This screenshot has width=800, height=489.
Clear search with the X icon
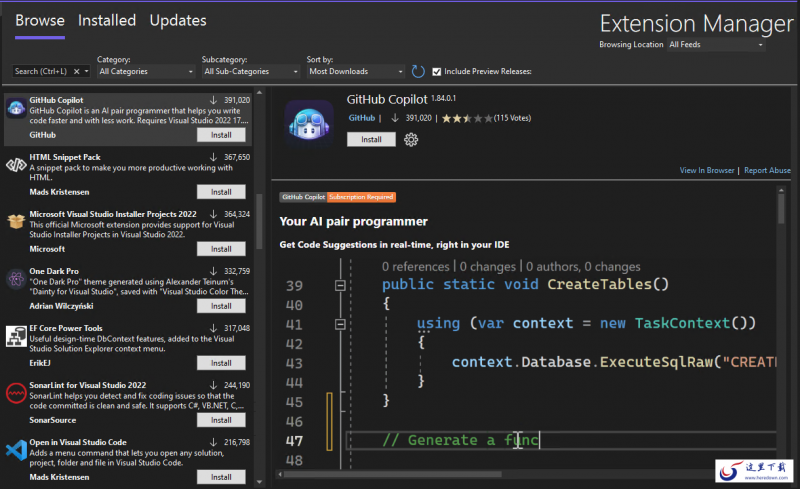(77, 71)
